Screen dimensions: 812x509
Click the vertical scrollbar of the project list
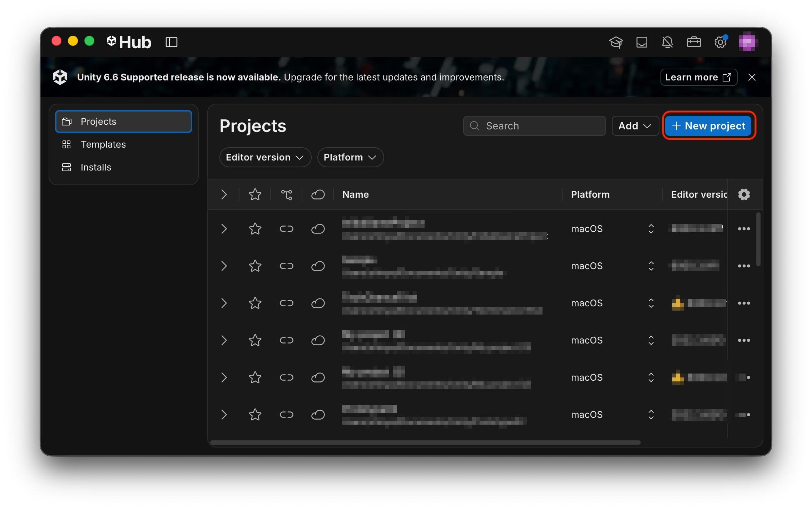point(758,239)
